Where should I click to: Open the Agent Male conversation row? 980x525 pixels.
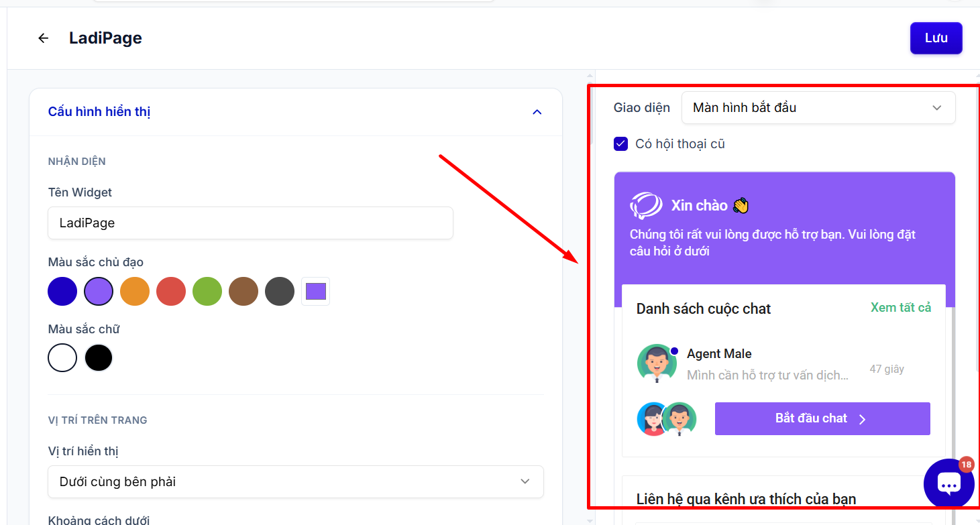click(x=783, y=364)
